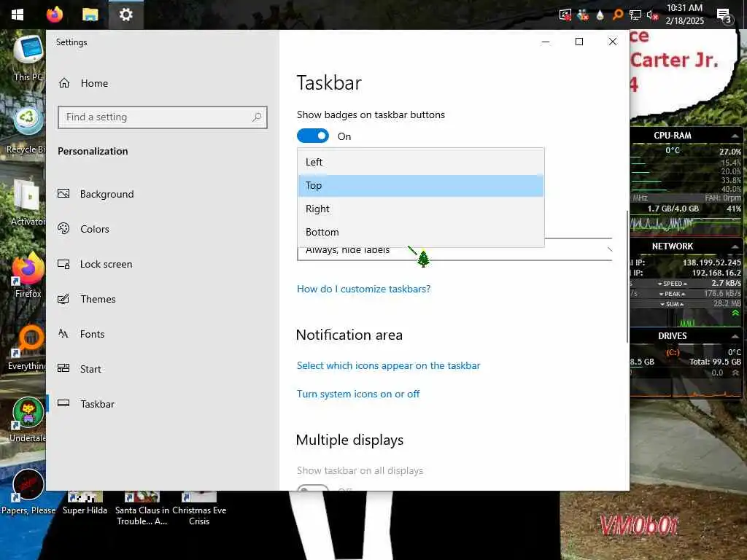The width and height of the screenshot is (747, 560).
Task: Maximize the Settings window
Action: point(579,42)
